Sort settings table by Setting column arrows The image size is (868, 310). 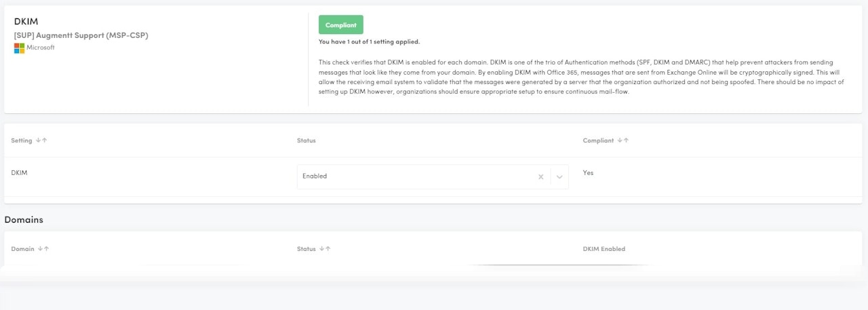41,140
